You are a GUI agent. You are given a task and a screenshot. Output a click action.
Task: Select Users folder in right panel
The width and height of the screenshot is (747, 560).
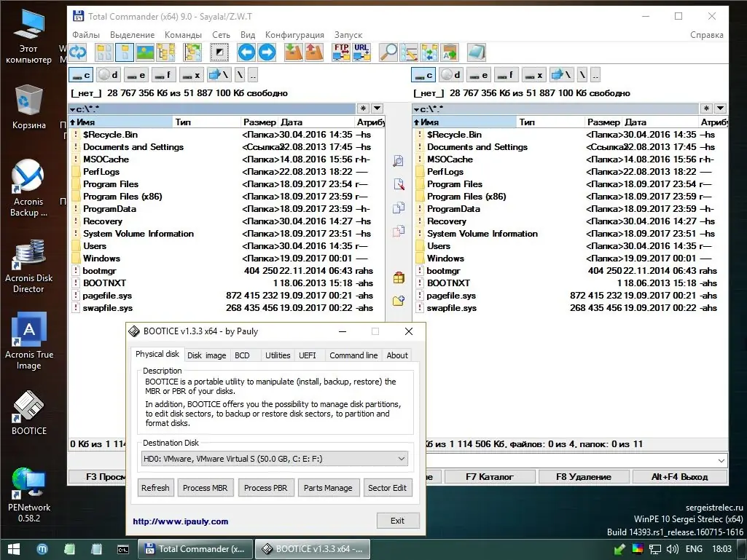tap(570, 246)
